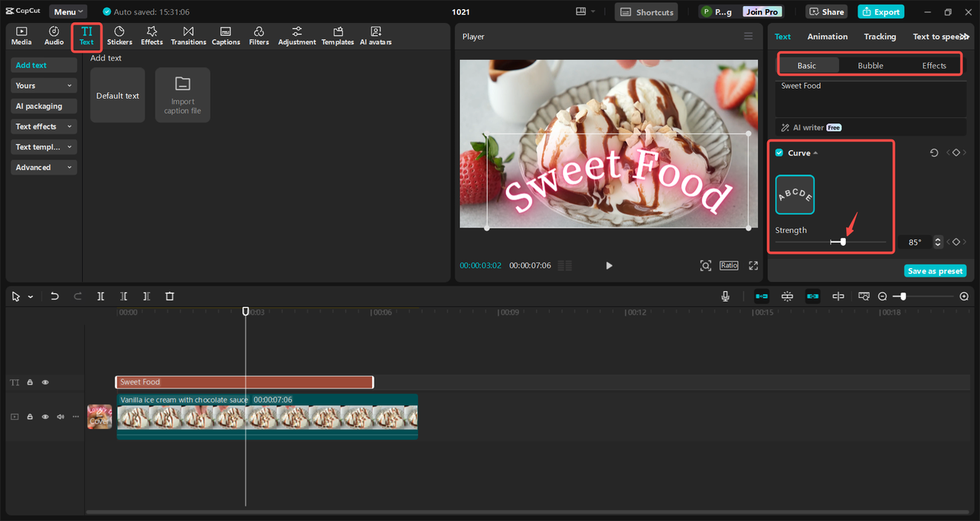The height and width of the screenshot is (521, 980).
Task: Open the layout dropdown in title bar
Action: (x=586, y=11)
